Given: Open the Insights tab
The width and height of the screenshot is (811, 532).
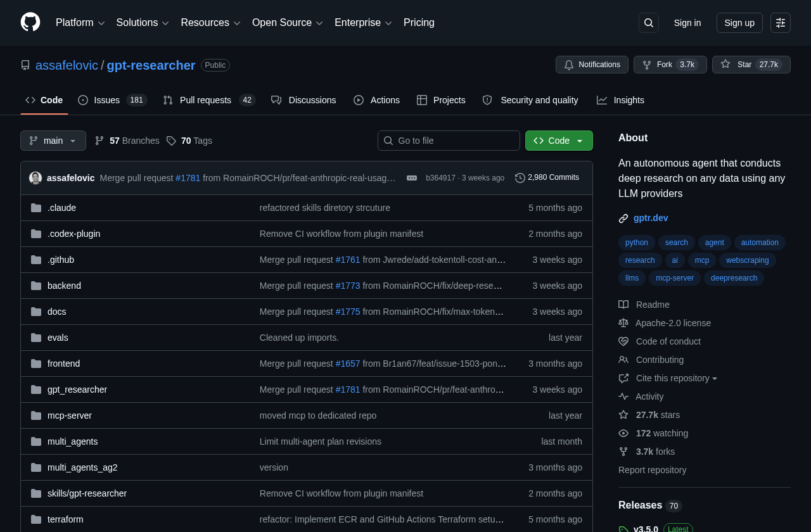Looking at the screenshot, I should click(620, 100).
